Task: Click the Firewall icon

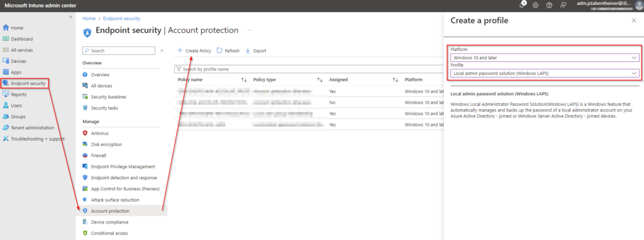Action: coord(85,156)
